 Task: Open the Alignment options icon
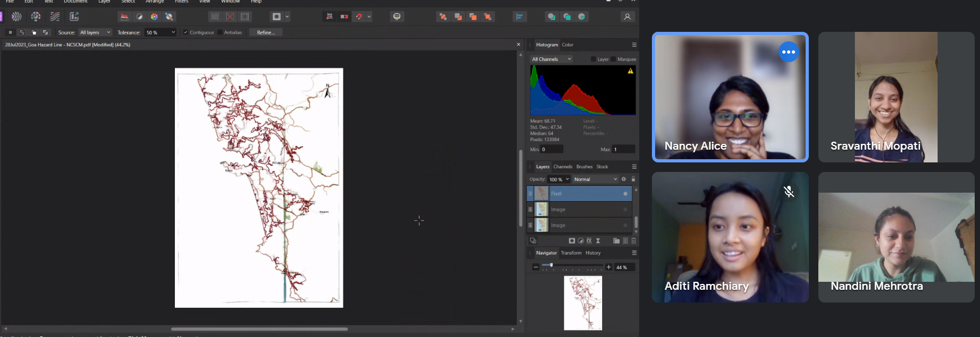pyautogui.click(x=519, y=17)
